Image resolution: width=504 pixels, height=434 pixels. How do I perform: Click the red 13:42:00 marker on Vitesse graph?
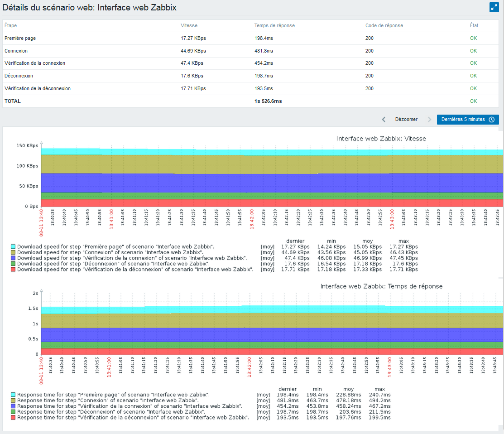pyautogui.click(x=252, y=219)
